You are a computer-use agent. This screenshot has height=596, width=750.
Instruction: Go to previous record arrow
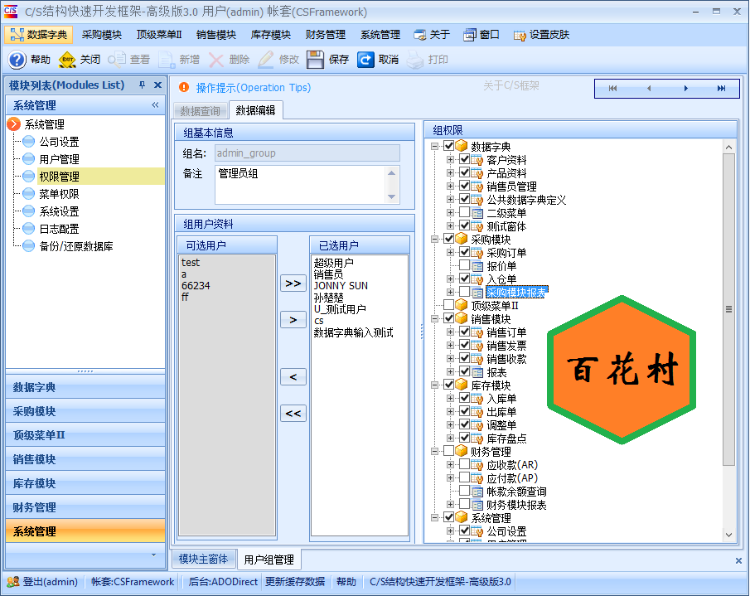tap(649, 88)
